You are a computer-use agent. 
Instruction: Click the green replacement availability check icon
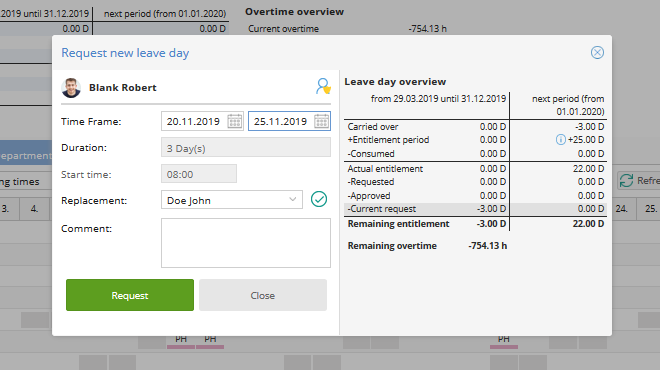pyautogui.click(x=319, y=199)
